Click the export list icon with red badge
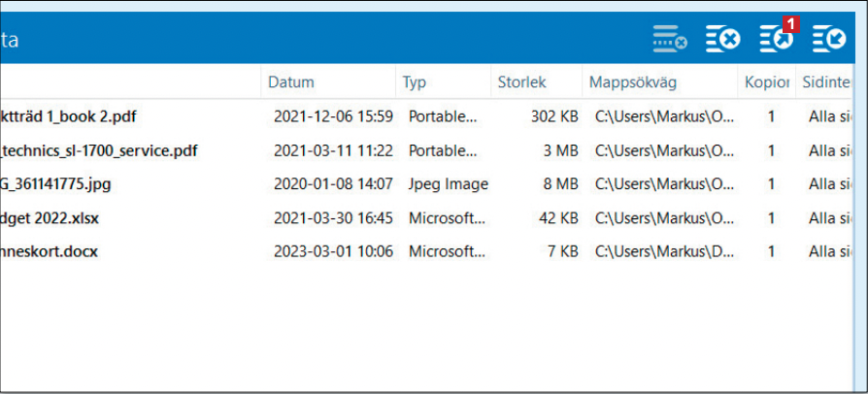The width and height of the screenshot is (868, 394). coord(776,40)
